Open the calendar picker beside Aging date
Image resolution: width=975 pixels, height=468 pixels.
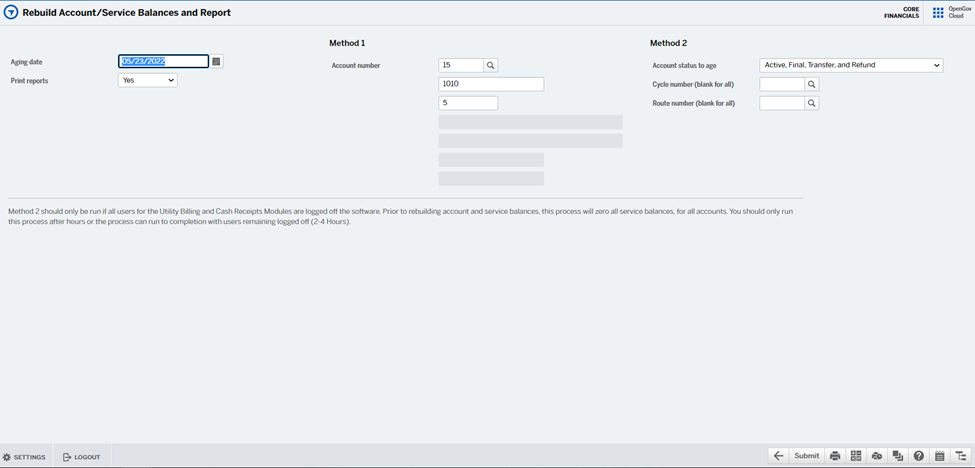point(216,62)
